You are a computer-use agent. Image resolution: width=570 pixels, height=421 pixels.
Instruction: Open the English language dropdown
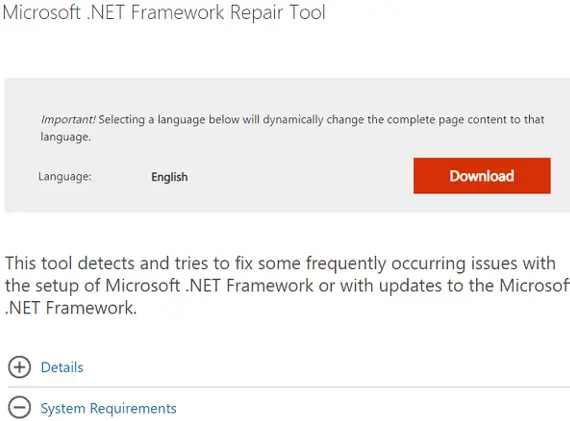point(169,177)
